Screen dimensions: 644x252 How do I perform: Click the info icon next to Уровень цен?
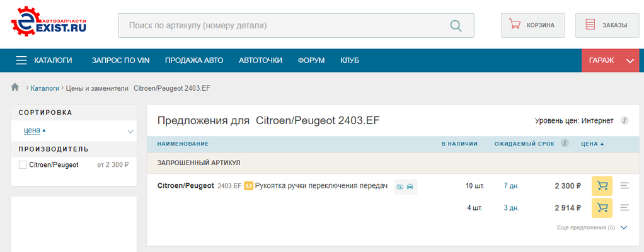click(624, 121)
